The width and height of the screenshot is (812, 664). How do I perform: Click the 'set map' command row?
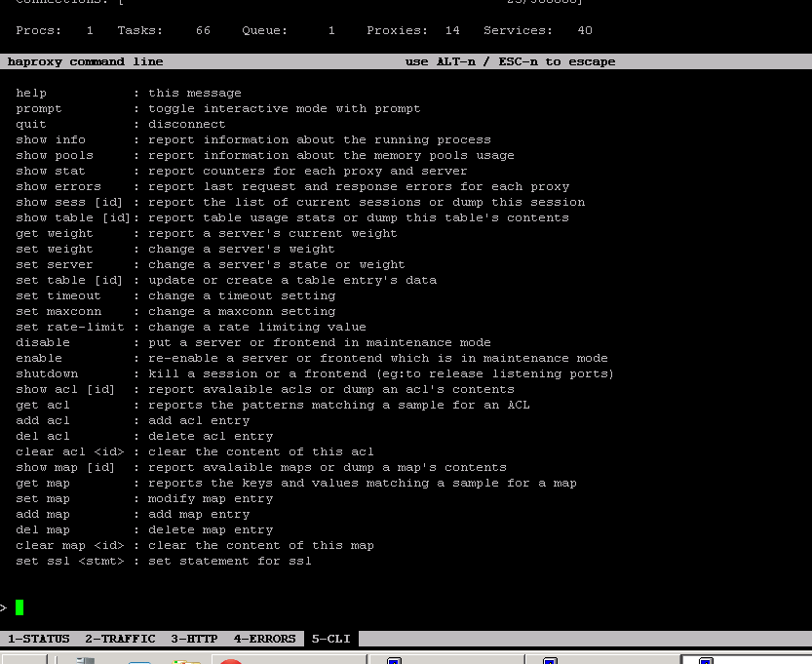[x=144, y=498]
